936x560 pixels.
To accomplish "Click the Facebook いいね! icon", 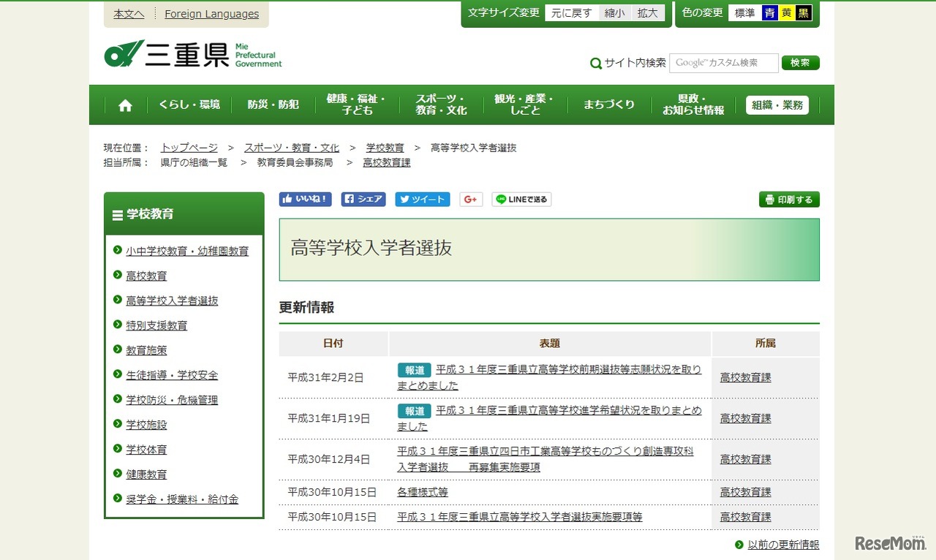I will click(x=305, y=199).
